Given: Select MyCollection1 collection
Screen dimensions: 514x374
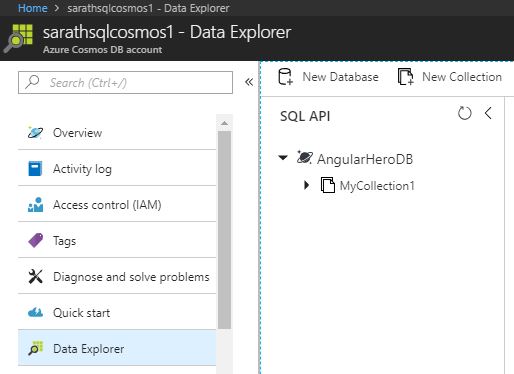Looking at the screenshot, I should pos(377,186).
